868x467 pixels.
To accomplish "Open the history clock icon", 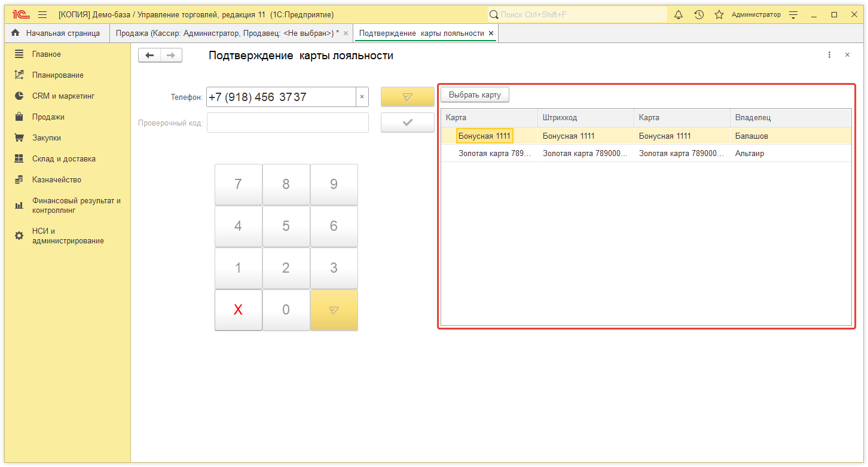I will [x=699, y=15].
